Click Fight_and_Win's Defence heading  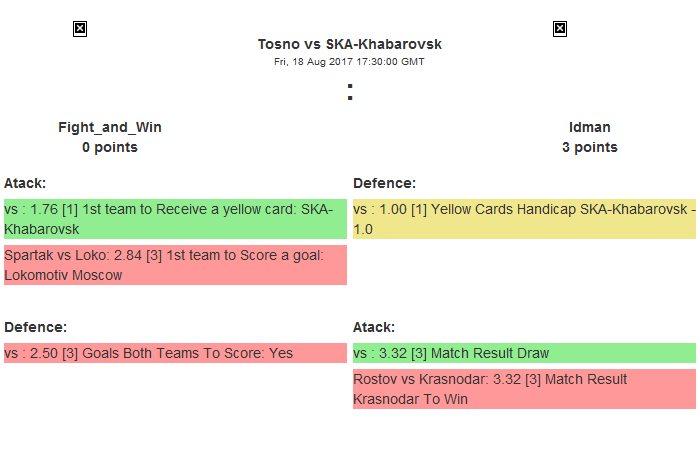coord(35,327)
